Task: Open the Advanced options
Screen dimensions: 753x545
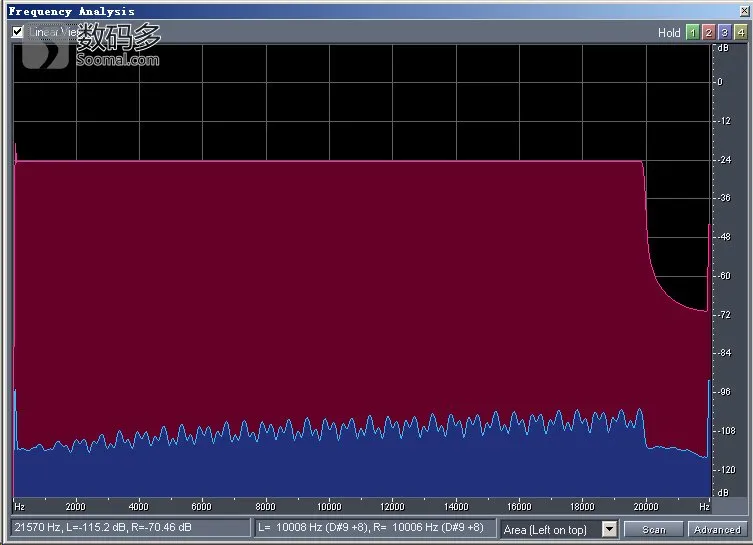Action: pyautogui.click(x=717, y=529)
